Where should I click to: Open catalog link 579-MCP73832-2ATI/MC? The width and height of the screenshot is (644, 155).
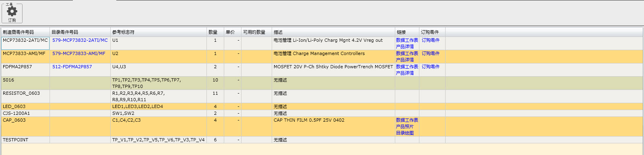(x=80, y=40)
